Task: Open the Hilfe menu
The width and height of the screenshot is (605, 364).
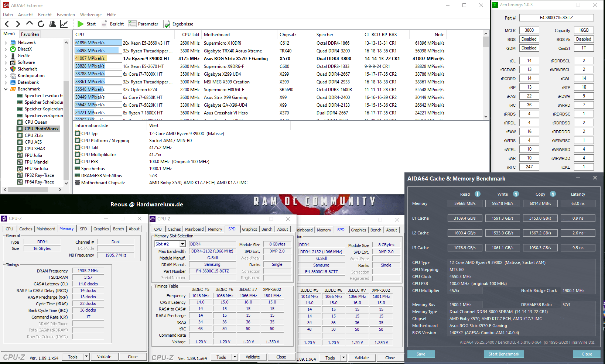Action: [x=112, y=15]
